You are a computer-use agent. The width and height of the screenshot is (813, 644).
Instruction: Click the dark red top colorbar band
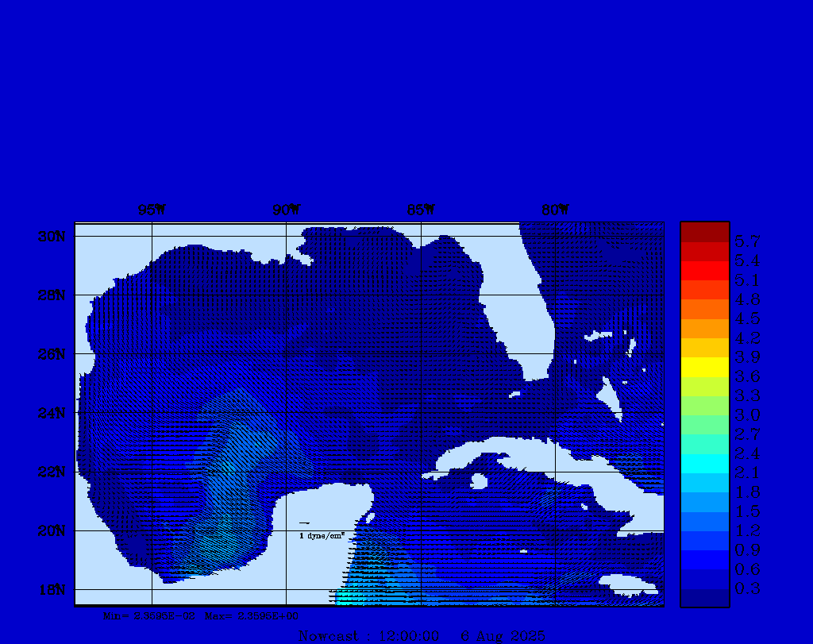pos(704,232)
